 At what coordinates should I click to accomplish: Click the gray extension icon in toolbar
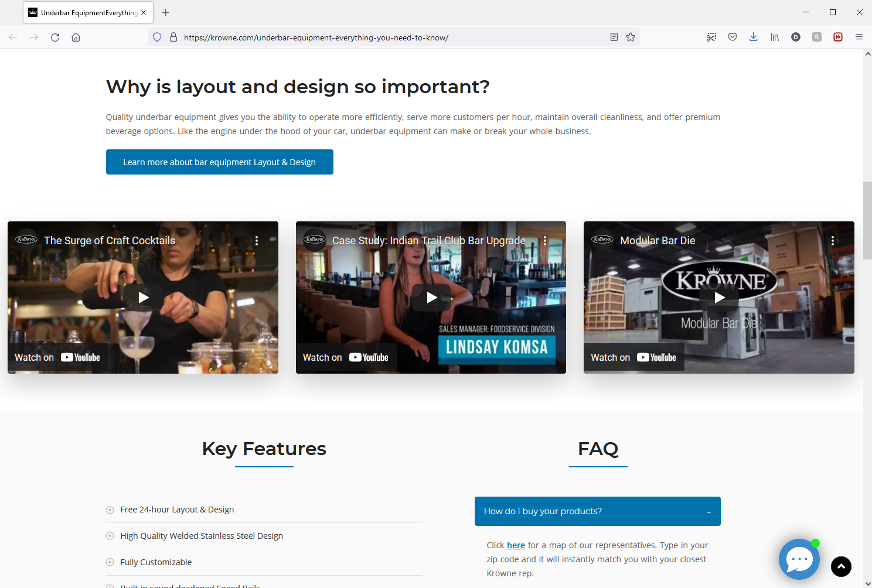coord(817,37)
